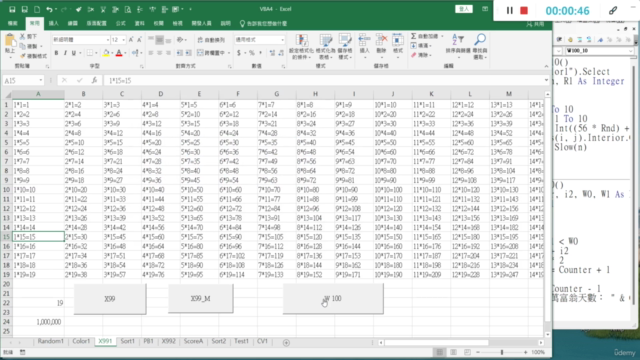
Task: Insert Function fx button
Action: click(94, 80)
